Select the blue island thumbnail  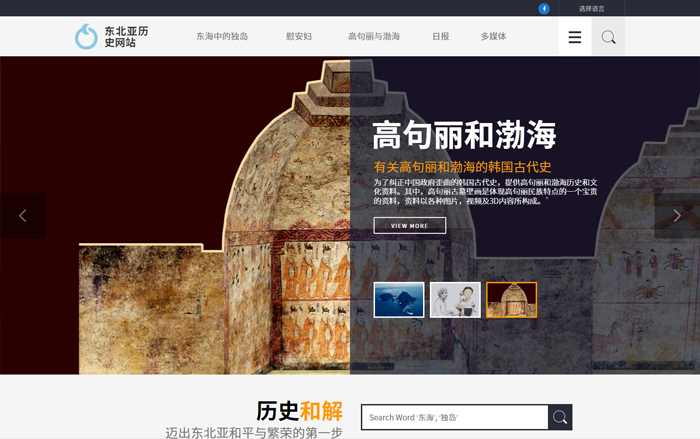(399, 300)
